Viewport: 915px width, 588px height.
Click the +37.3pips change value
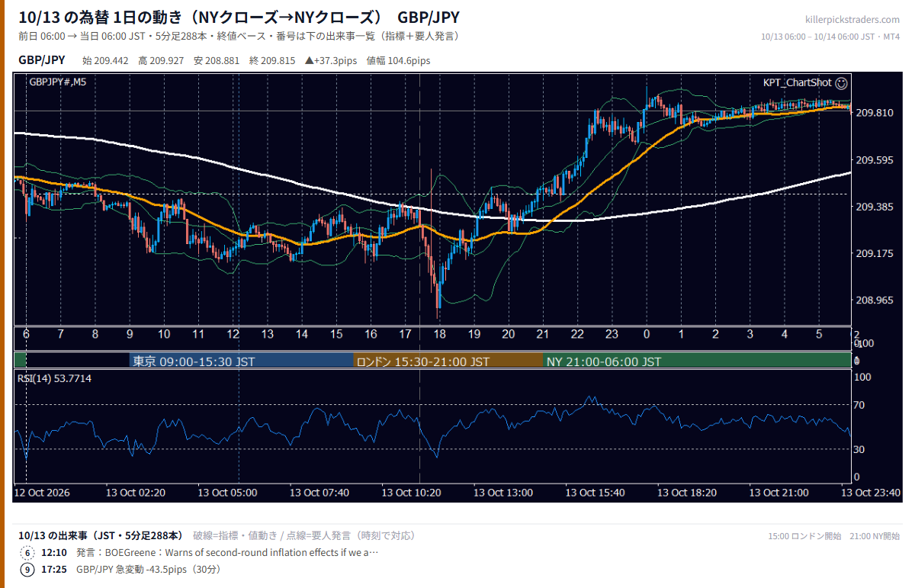pyautogui.click(x=331, y=61)
